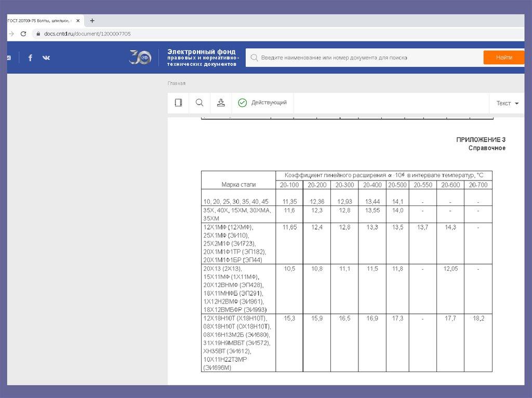Click the padlock site info icon
The width and height of the screenshot is (532, 398).
37,34
